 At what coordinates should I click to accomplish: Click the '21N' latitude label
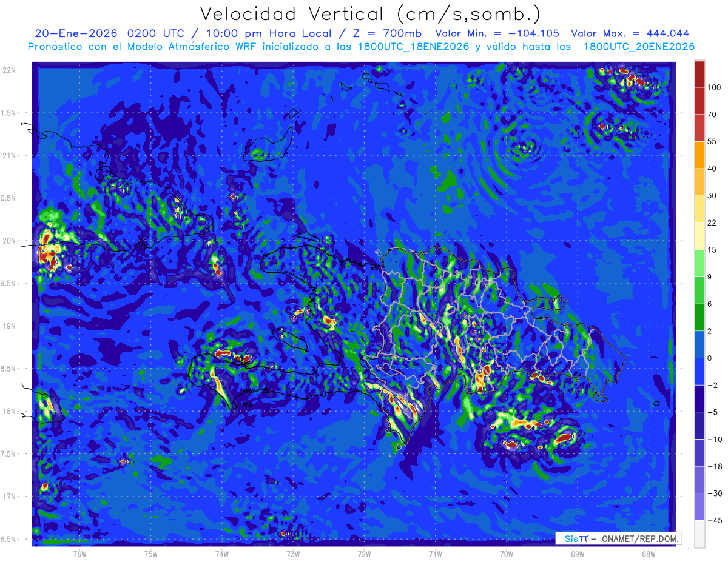10,155
